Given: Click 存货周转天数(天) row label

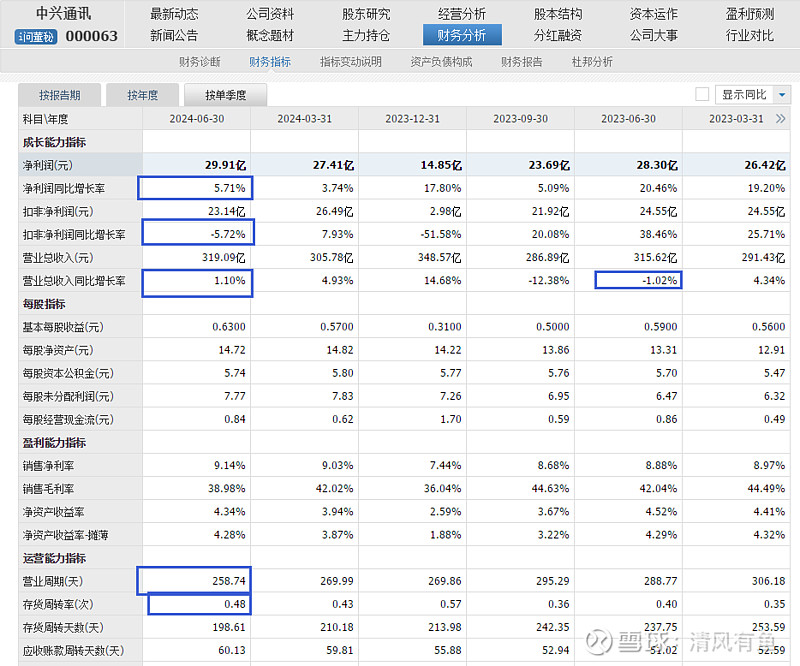Looking at the screenshot, I should [63, 627].
